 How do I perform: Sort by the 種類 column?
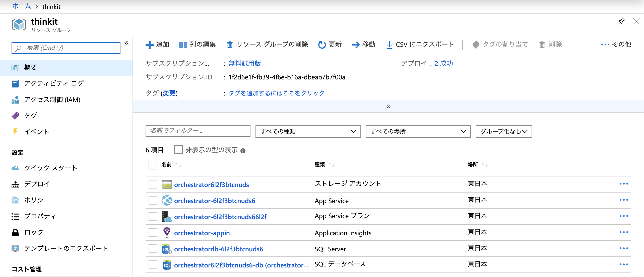[x=325, y=165]
